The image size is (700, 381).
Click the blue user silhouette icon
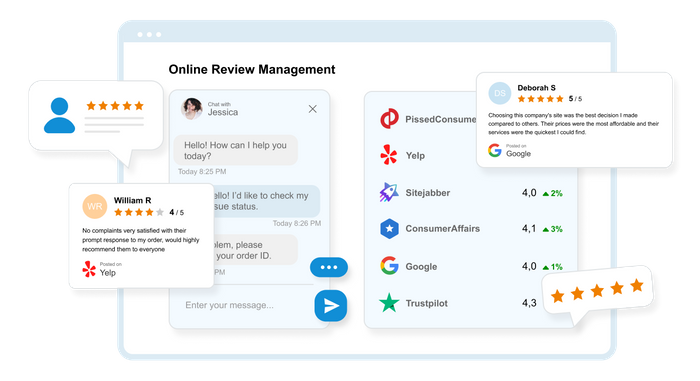pos(59,115)
